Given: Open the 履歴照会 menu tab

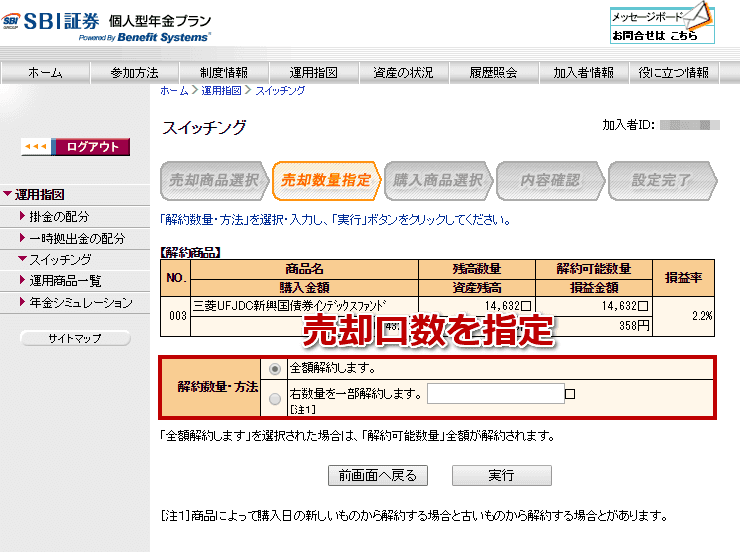Looking at the screenshot, I should click(494, 73).
